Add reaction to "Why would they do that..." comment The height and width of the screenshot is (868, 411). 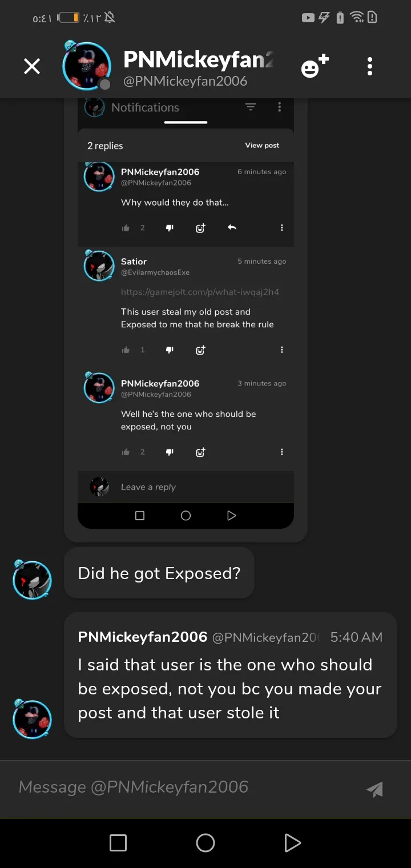click(x=200, y=228)
